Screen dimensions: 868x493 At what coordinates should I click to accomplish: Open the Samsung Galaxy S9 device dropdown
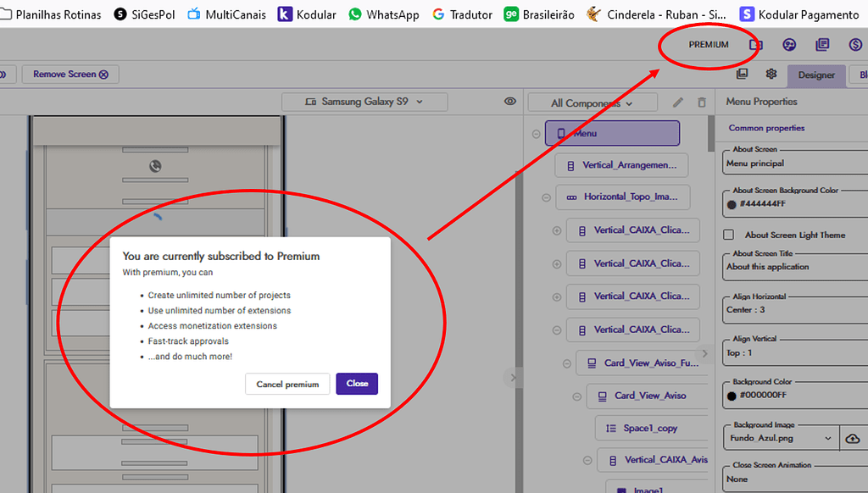click(364, 102)
